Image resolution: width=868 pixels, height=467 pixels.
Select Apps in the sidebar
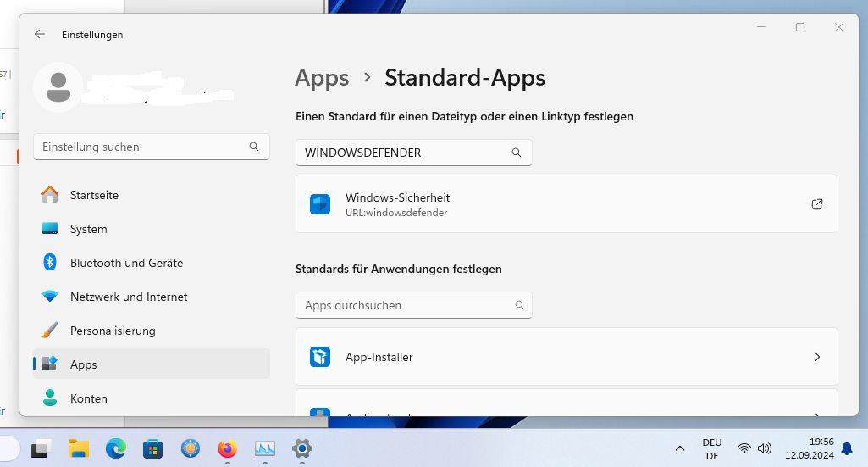151,364
